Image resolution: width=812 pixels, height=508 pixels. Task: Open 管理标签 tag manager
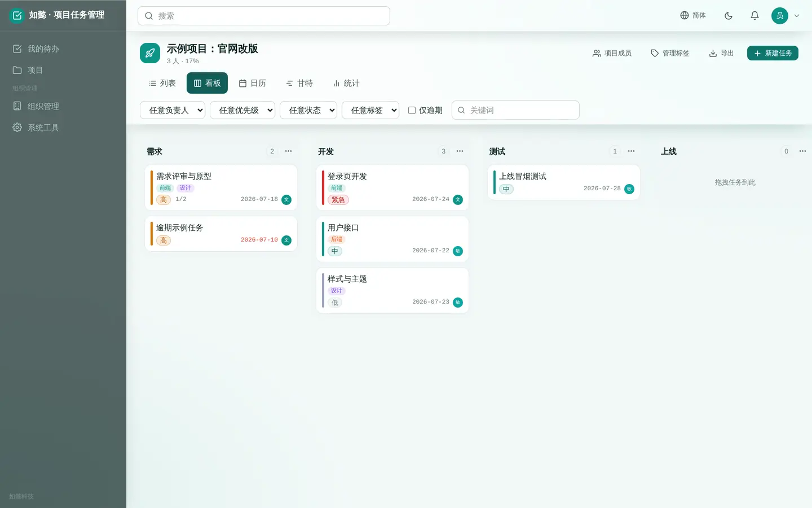(670, 53)
